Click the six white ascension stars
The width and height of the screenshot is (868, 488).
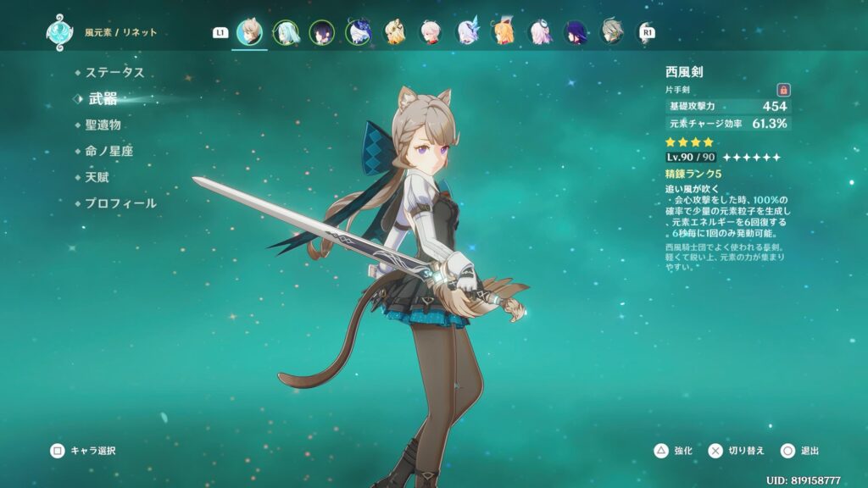click(752, 158)
